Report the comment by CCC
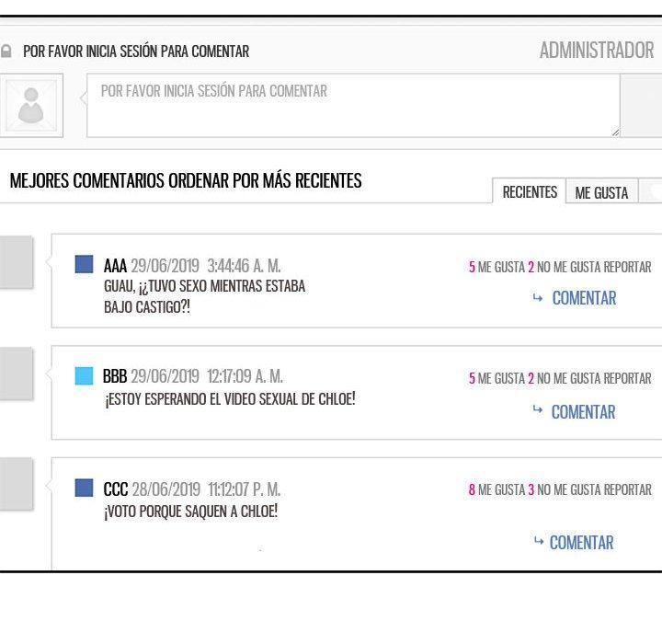 pos(628,489)
